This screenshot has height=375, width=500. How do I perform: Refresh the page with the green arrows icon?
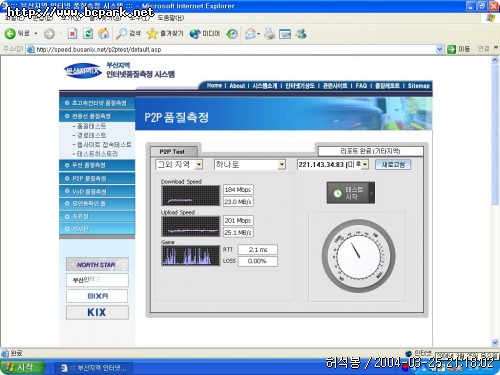pyautogui.click(x=88, y=33)
